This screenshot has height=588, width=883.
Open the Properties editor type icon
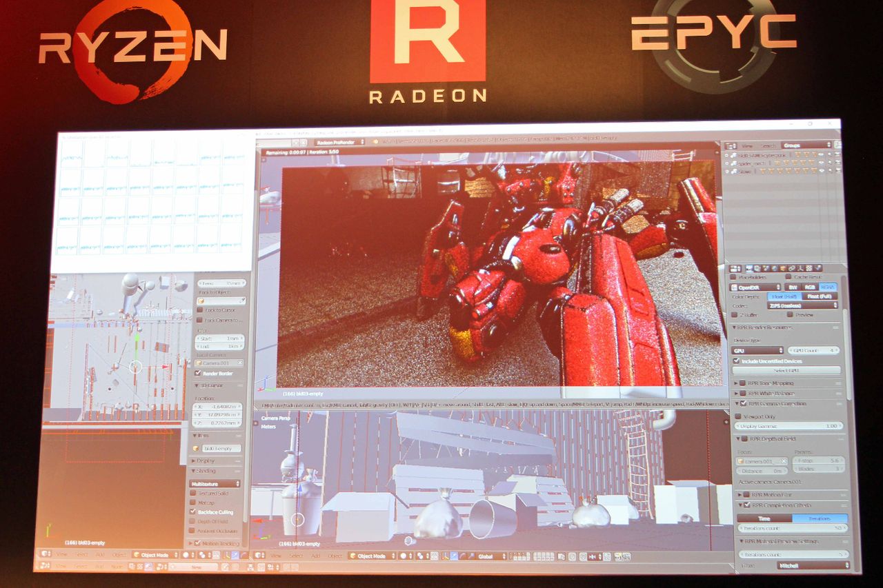tap(734, 268)
